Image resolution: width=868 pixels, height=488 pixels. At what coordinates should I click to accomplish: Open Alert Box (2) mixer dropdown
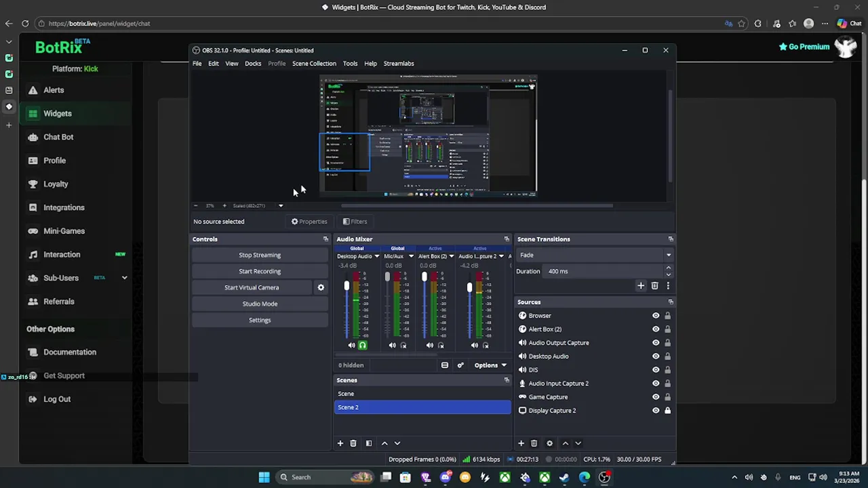451,256
